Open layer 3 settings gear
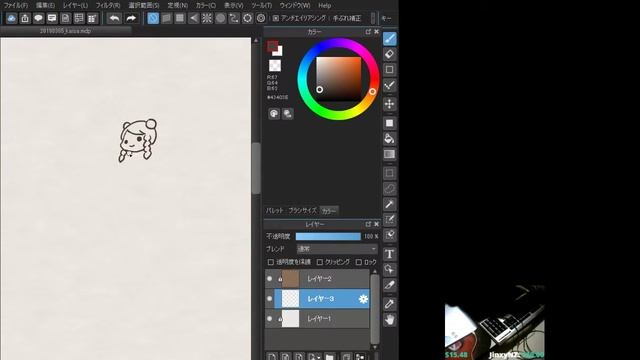Viewport: 640px width, 360px height. (x=363, y=299)
